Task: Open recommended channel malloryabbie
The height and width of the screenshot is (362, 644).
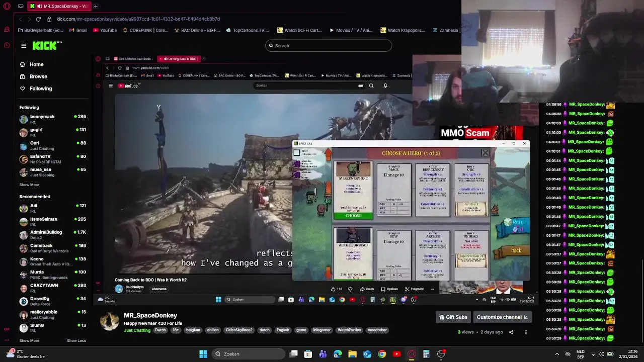Action: pyautogui.click(x=52, y=314)
